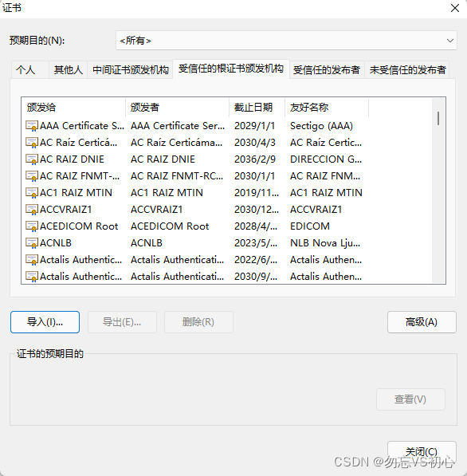Click the 查看(V) view button
The height and width of the screenshot is (476, 467).
(410, 399)
